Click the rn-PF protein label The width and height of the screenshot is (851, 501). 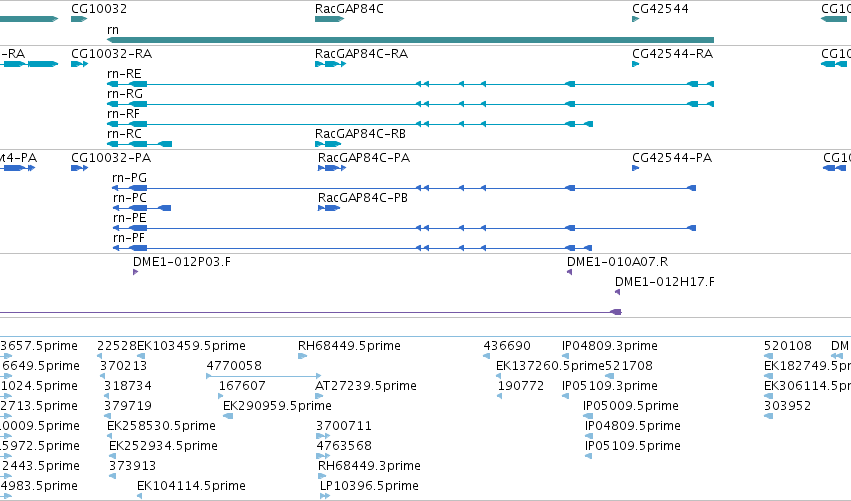click(x=129, y=238)
